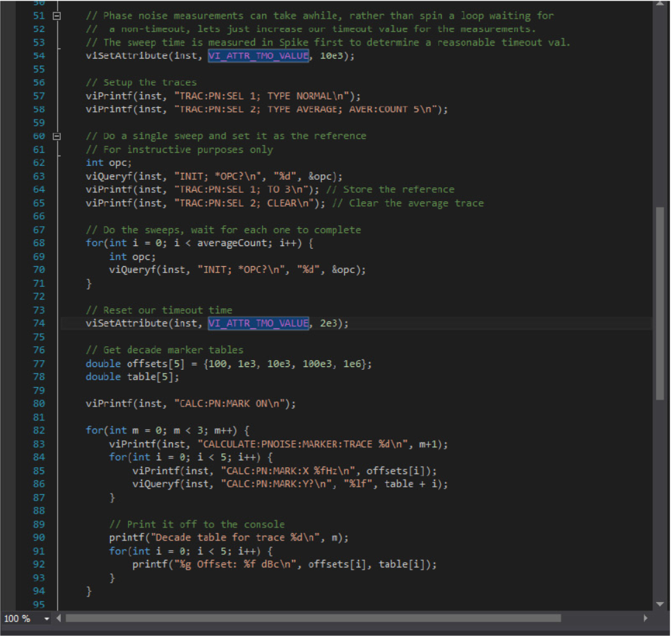Screen dimensions: 672x638
Task: Collapse the comment block at line 51
Action: (x=57, y=15)
